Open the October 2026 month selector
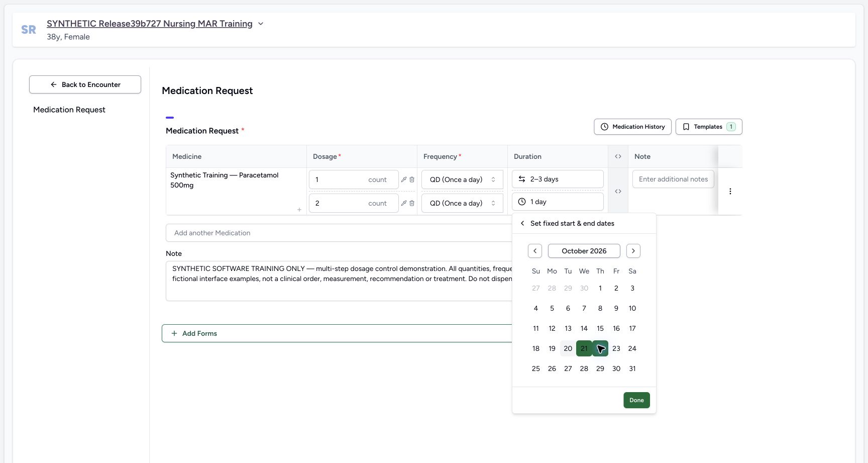 click(x=584, y=251)
